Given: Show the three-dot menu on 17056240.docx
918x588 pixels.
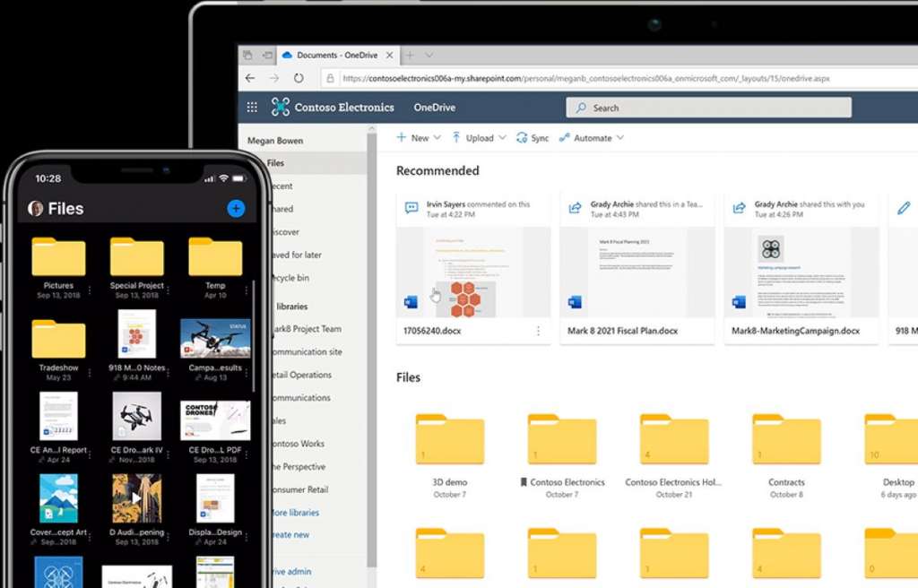Looking at the screenshot, I should pos(538,331).
